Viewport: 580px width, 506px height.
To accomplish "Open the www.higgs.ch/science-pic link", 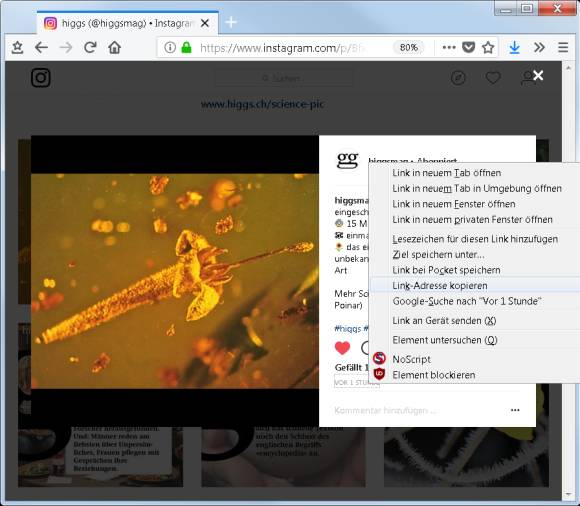I will click(x=262, y=104).
